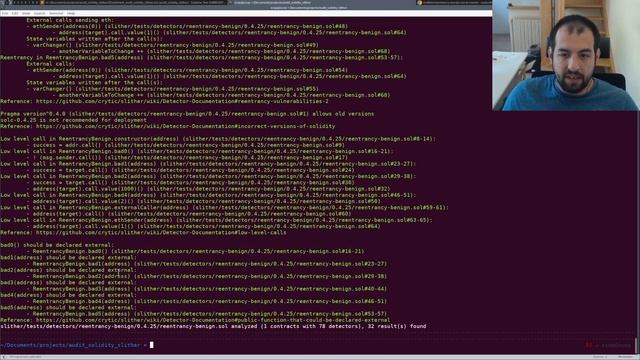Click 'bad3(address) should be declared external:' line
Screen dimensions: 640x360
coord(68,282)
